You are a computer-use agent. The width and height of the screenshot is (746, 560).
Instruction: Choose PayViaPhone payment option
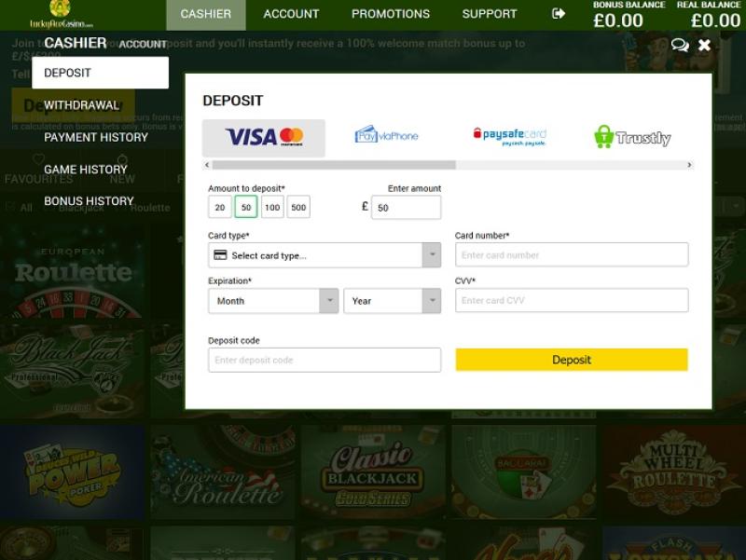coord(386,135)
